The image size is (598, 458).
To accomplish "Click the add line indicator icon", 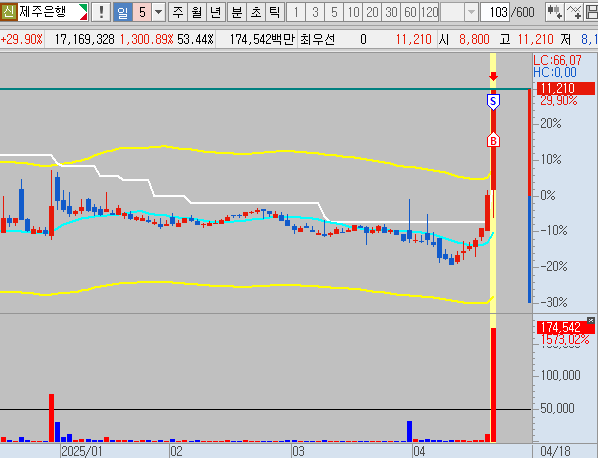I will (574, 12).
